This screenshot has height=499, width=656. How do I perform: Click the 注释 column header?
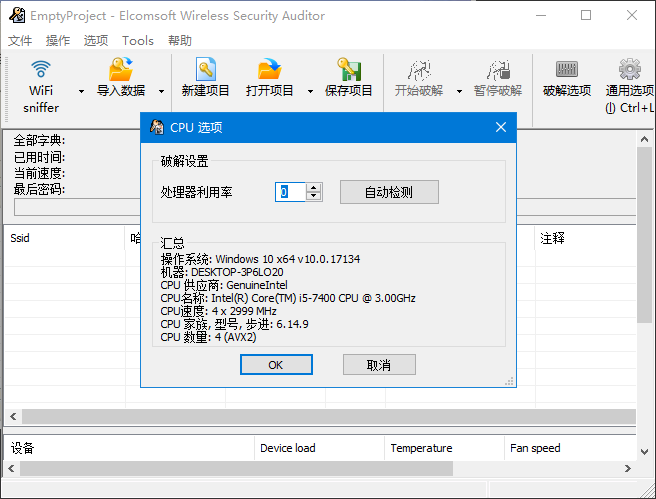585,238
